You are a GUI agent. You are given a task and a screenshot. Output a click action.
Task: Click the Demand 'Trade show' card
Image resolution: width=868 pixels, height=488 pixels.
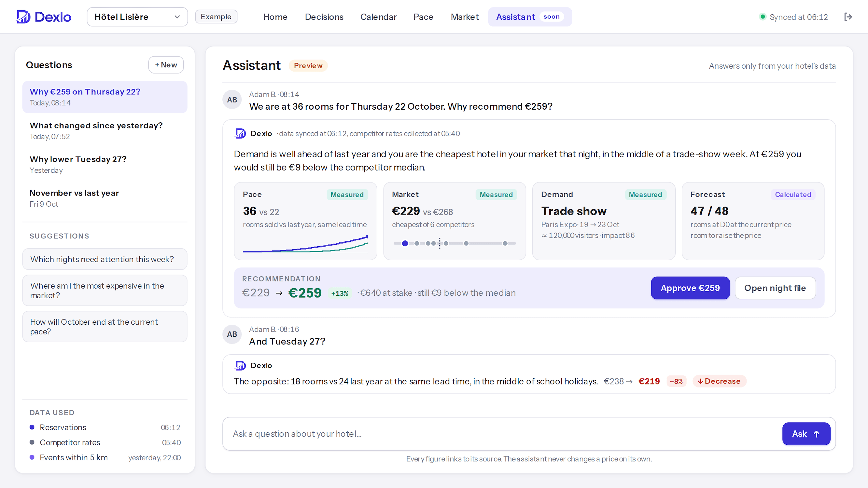[x=604, y=221]
